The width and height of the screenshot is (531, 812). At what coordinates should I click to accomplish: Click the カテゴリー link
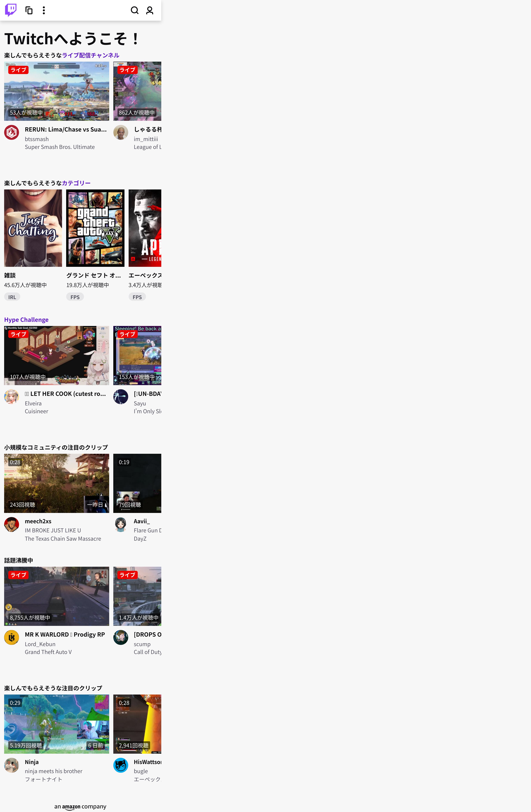pos(76,183)
